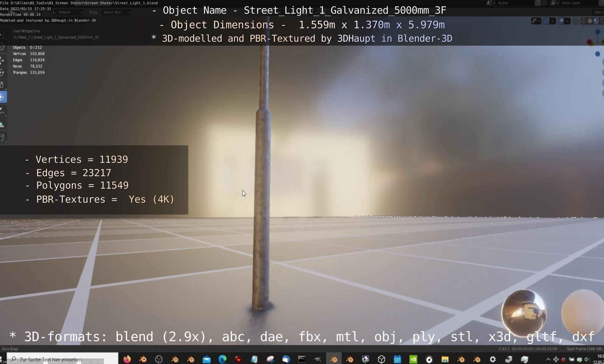Show hidden system tray icons chevron
The image size is (604, 364).
[548, 359]
